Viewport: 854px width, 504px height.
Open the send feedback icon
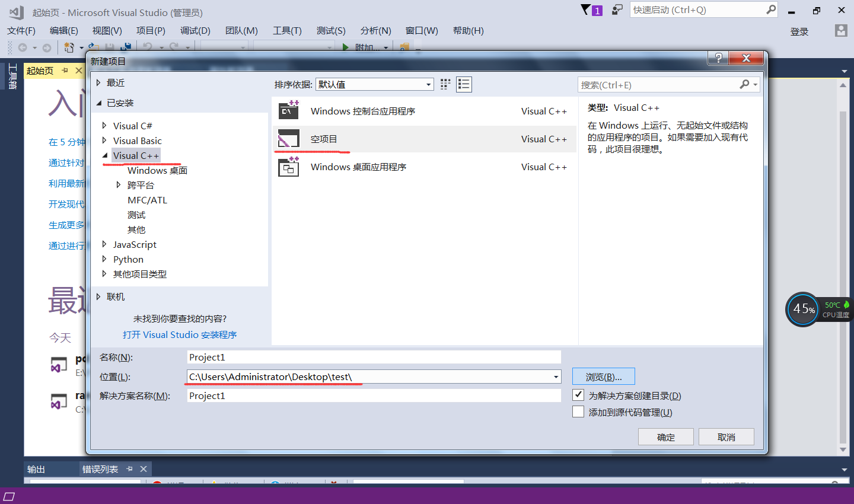click(x=617, y=9)
